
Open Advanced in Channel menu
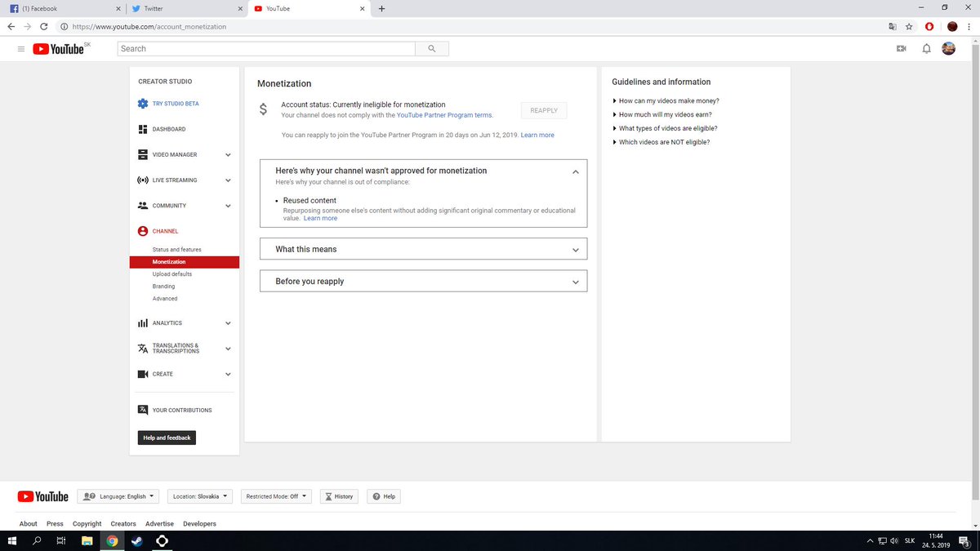coord(165,299)
